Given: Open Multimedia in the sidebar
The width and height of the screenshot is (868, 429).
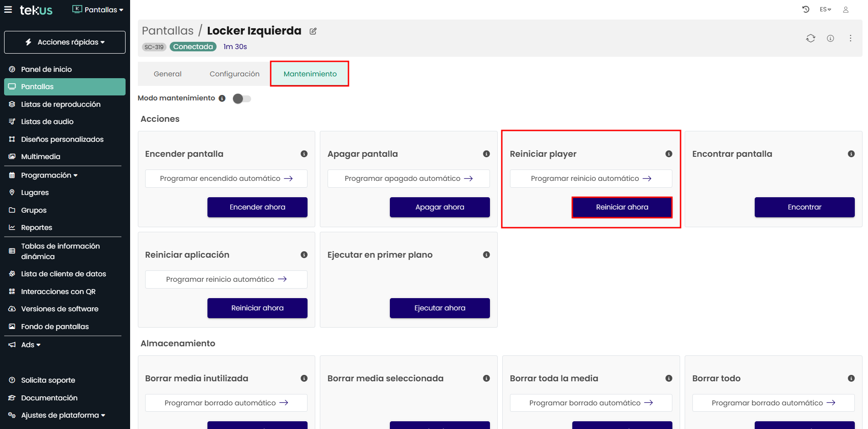Looking at the screenshot, I should [40, 157].
